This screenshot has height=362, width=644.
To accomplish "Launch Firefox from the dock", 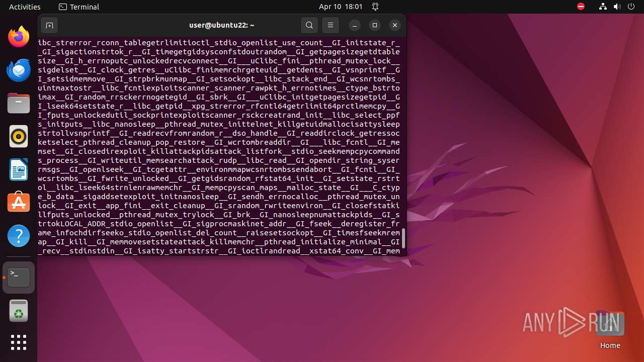I will point(19,37).
